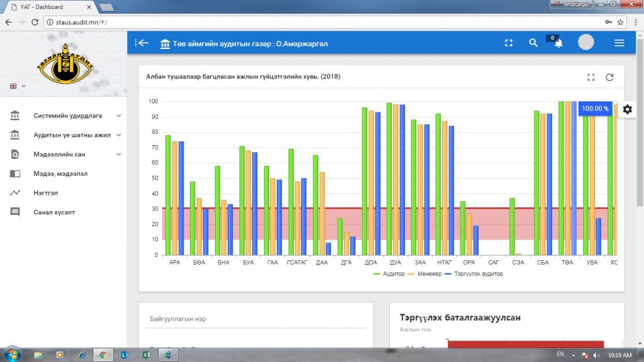Click the chart title Албан тушаалаар багцласан

coord(243,77)
